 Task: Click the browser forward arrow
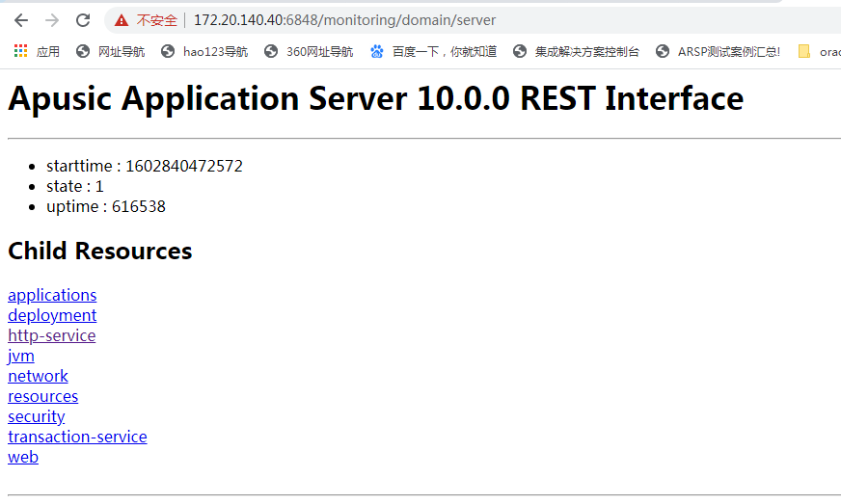(52, 20)
